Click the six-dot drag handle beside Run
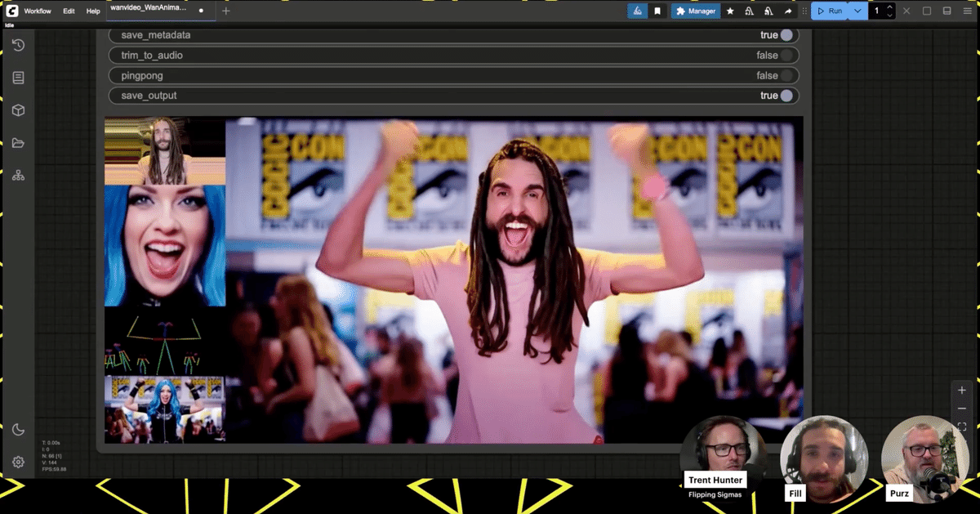Screen dimensions: 980x514 tap(804, 11)
